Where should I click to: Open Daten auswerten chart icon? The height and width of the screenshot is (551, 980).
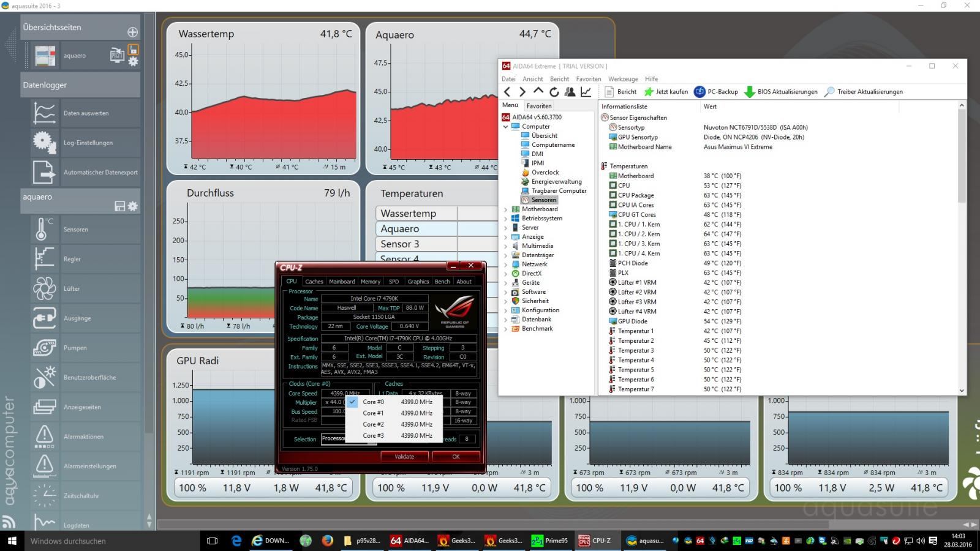click(44, 113)
